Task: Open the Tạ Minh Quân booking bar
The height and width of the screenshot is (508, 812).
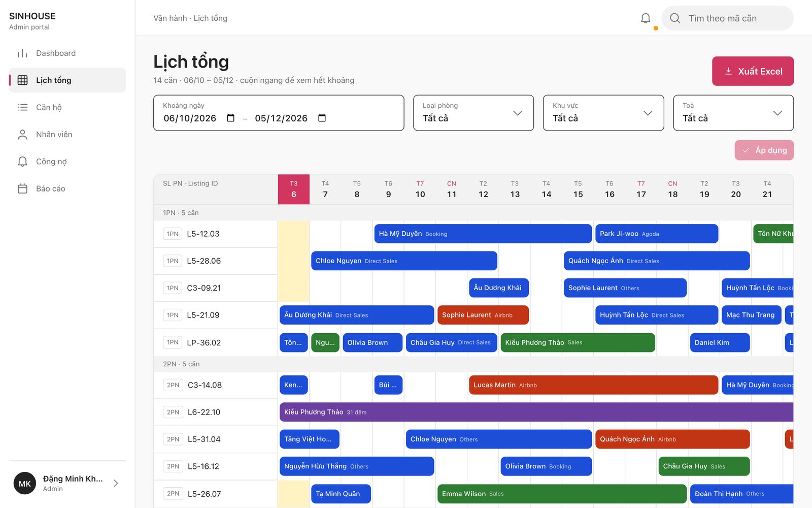Action: [x=341, y=494]
